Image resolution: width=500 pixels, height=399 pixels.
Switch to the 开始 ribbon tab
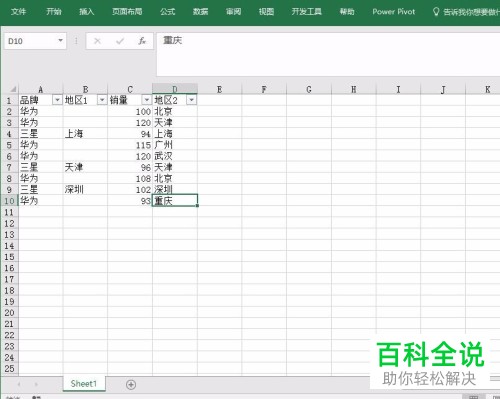(54, 12)
